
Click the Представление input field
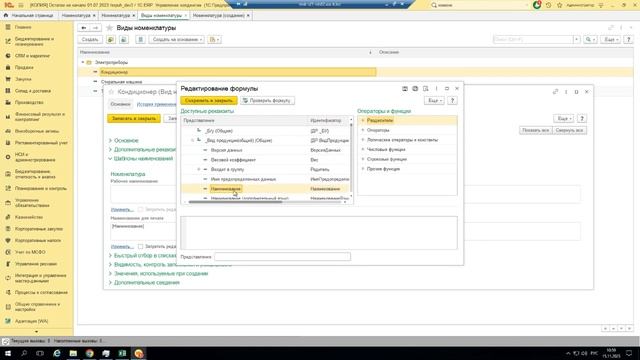click(x=282, y=257)
